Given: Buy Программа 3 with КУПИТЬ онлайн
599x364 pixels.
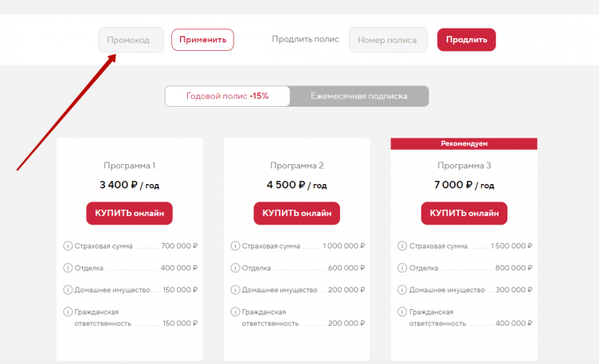Looking at the screenshot, I should pyautogui.click(x=464, y=213).
